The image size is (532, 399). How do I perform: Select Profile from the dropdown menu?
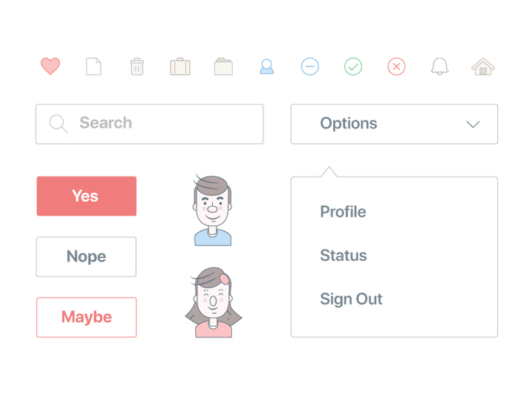coord(343,212)
